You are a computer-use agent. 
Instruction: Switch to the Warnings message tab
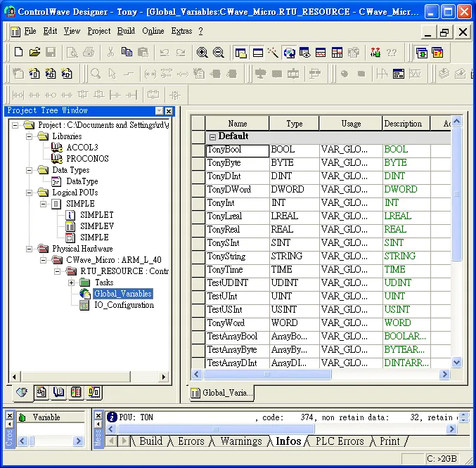241,441
